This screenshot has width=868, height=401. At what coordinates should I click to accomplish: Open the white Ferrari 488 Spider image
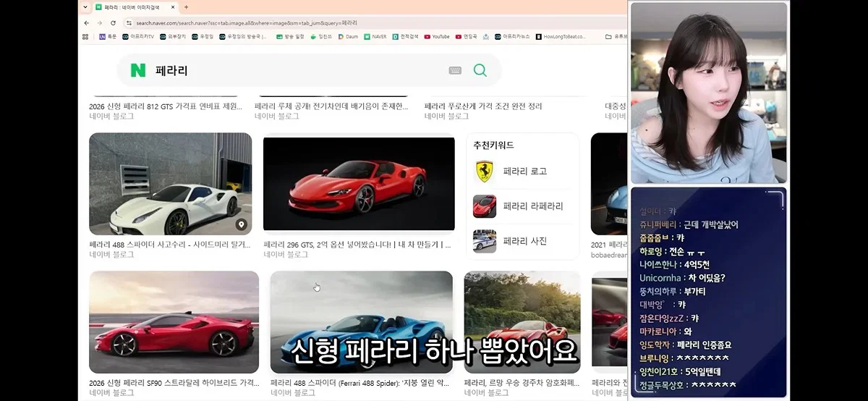click(x=171, y=184)
